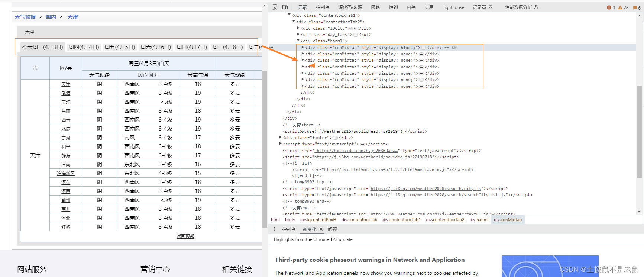Open the searchCityList.js script link
This screenshot has height=277, width=644.
(x=438, y=195)
